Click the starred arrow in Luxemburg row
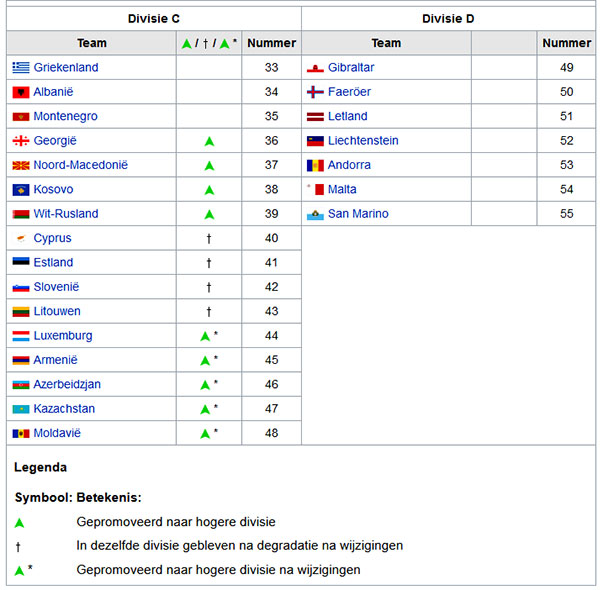 point(209,336)
